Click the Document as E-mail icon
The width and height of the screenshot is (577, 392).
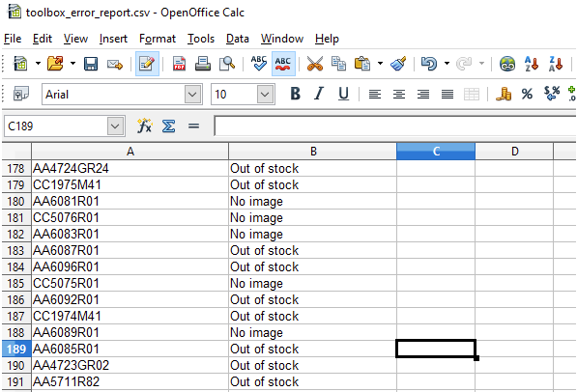click(x=115, y=65)
